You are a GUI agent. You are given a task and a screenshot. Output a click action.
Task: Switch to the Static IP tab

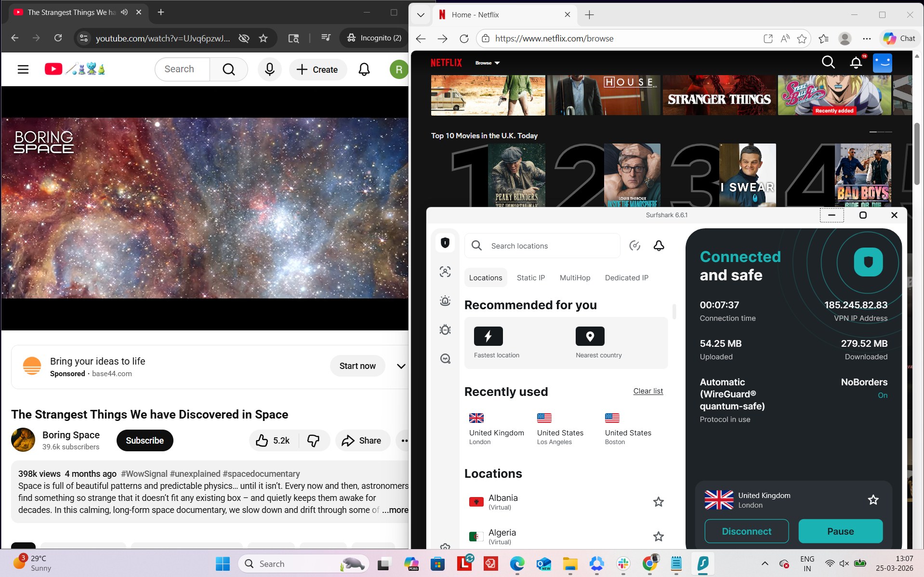[x=530, y=277]
